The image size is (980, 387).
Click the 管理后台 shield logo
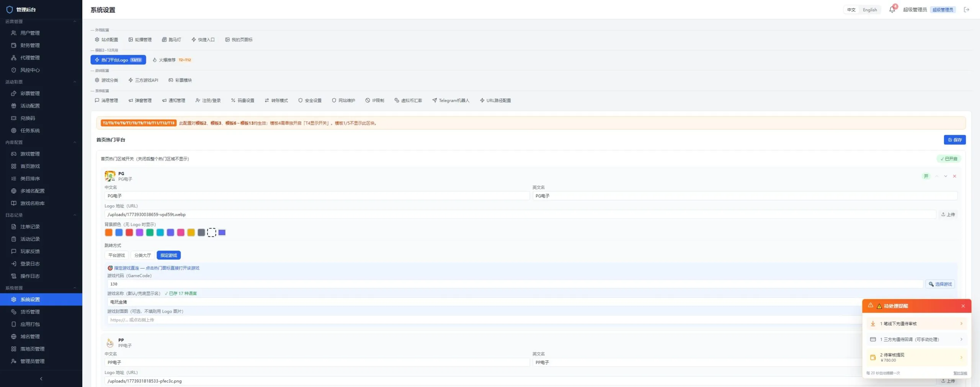click(10, 10)
